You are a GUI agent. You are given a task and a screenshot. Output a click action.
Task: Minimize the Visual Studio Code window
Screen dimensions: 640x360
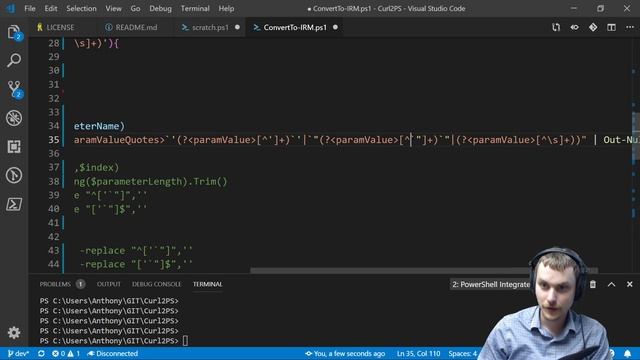coord(573,9)
